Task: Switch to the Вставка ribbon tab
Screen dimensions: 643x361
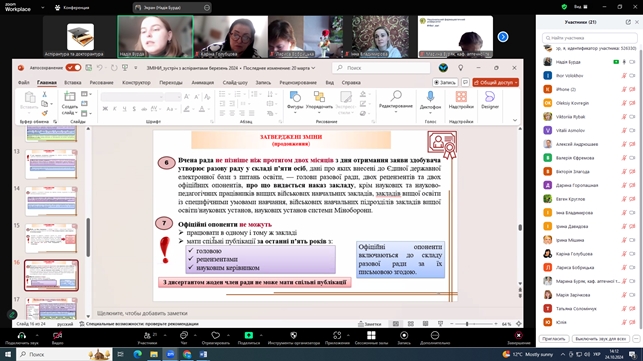Action: [73, 82]
